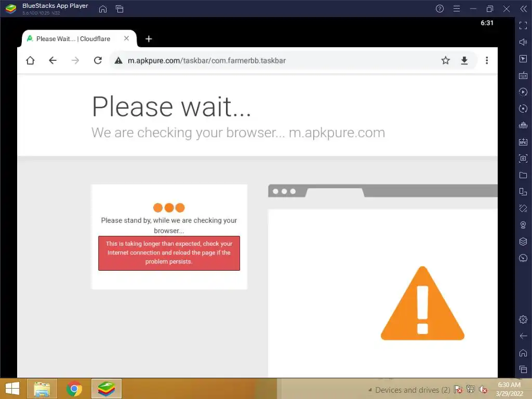Open a new browser tab with plus

coord(149,39)
